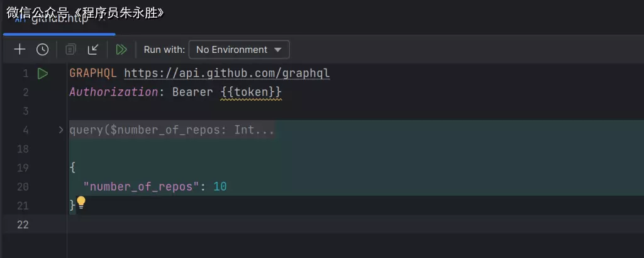Click the {{token}} variable
This screenshot has height=258, width=644.
pyautogui.click(x=251, y=93)
